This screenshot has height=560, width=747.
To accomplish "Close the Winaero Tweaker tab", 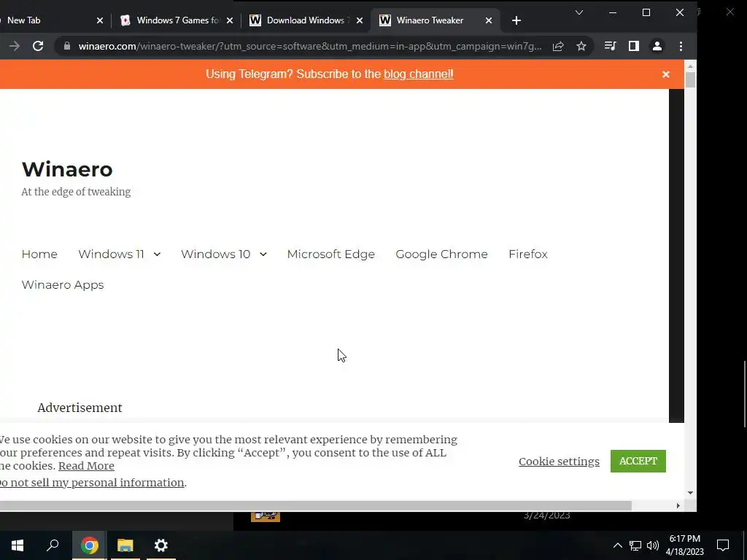I will pyautogui.click(x=488, y=20).
